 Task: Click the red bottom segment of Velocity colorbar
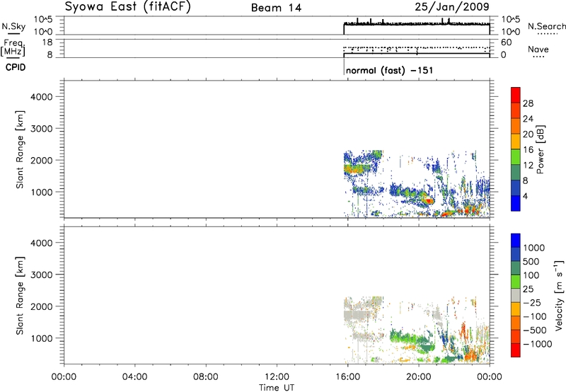pyautogui.click(x=516, y=350)
